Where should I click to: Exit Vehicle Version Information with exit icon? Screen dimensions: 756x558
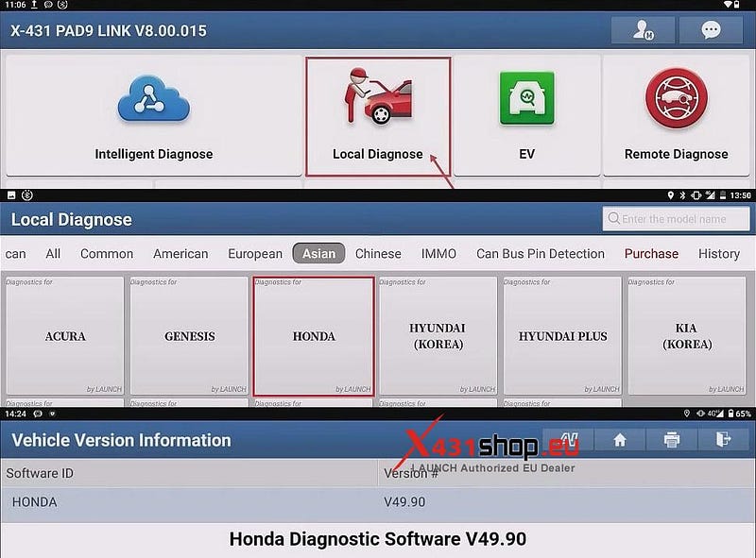pos(723,439)
